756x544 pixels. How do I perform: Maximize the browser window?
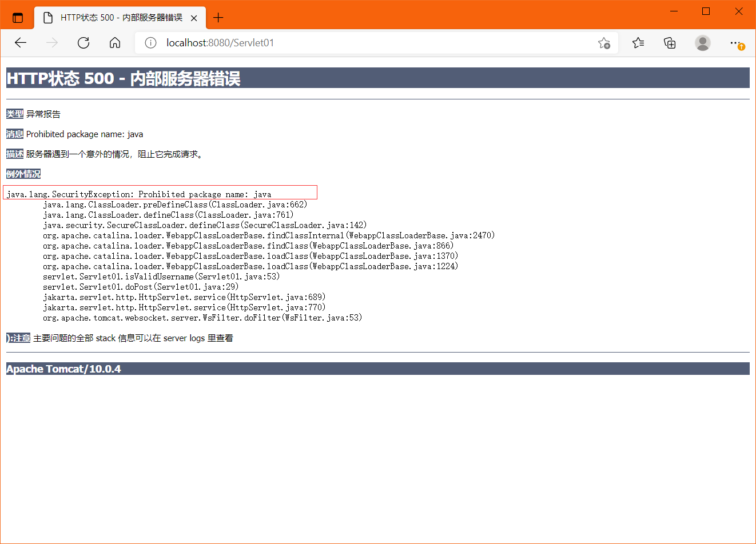point(706,11)
